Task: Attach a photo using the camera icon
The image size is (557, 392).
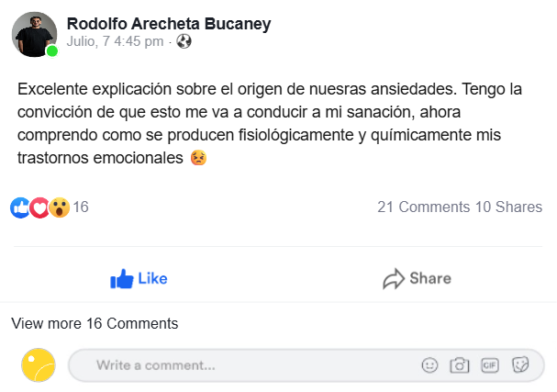Action: (x=459, y=365)
